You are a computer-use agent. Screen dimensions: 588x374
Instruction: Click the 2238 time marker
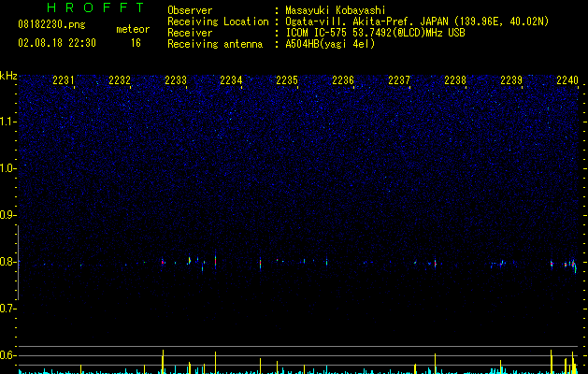point(455,80)
